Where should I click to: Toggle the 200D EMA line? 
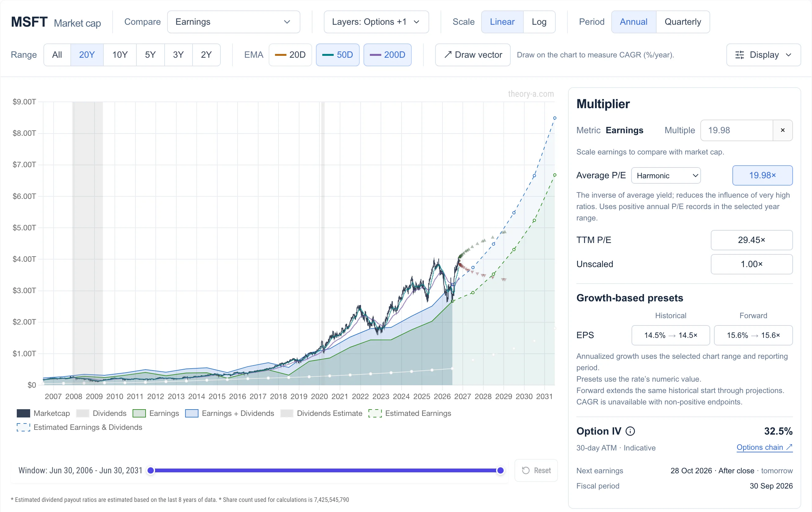point(387,55)
